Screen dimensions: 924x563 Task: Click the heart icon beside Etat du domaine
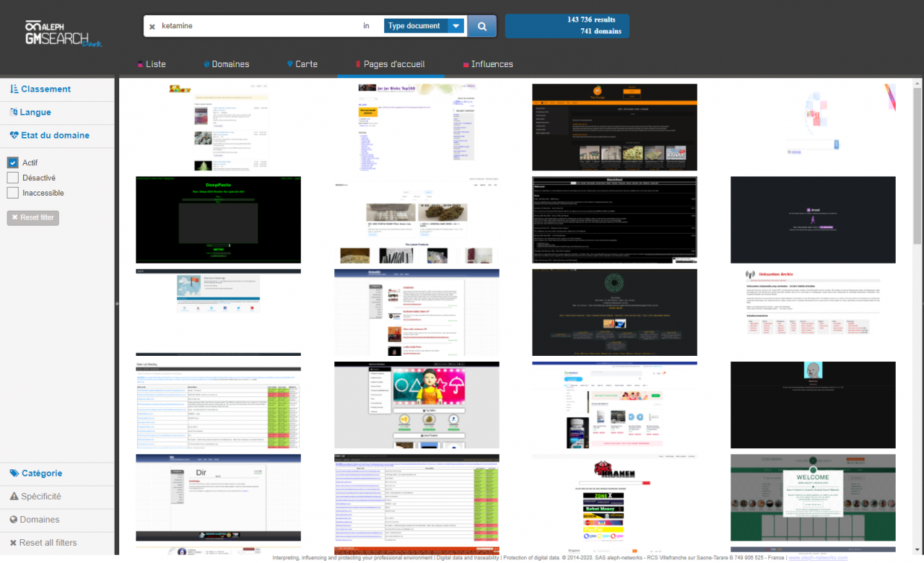(14, 135)
